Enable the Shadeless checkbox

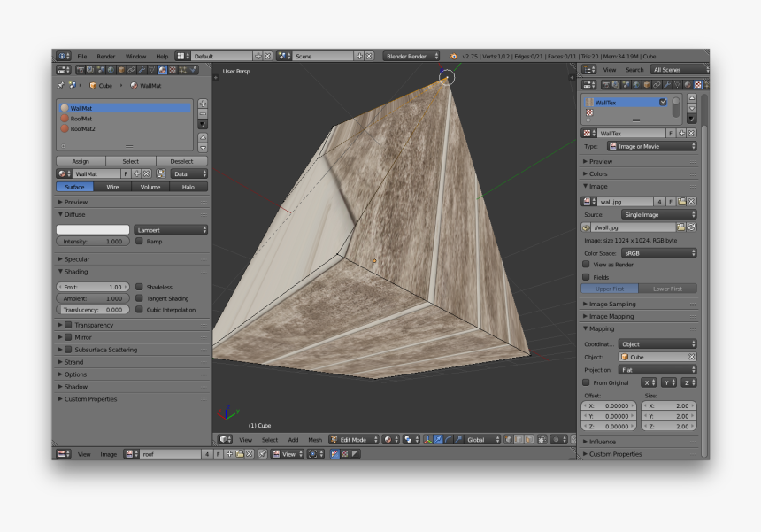[140, 286]
